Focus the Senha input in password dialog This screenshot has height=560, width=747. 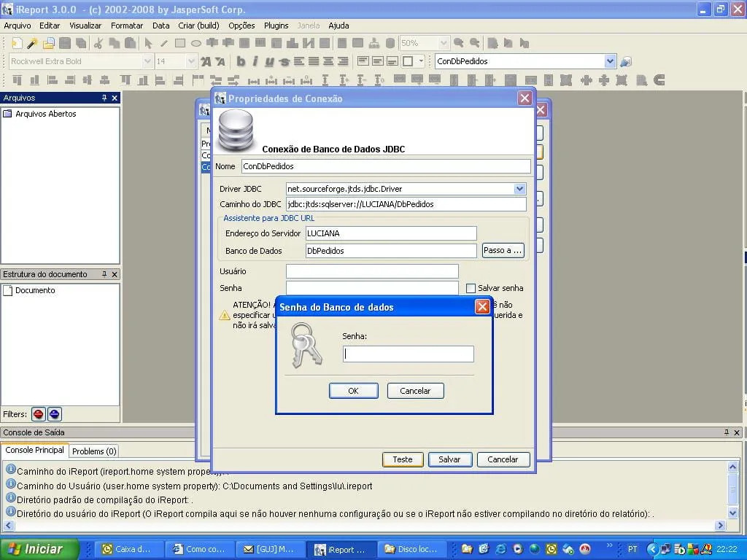[x=408, y=354]
